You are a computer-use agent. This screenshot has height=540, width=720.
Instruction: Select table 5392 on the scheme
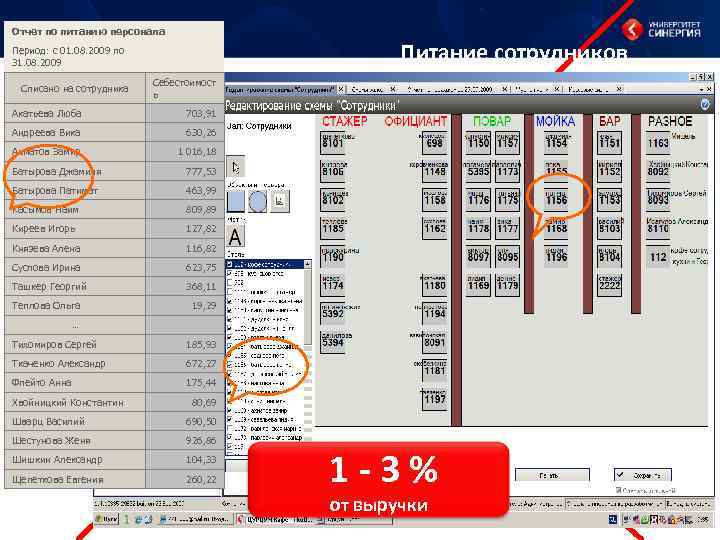333,314
